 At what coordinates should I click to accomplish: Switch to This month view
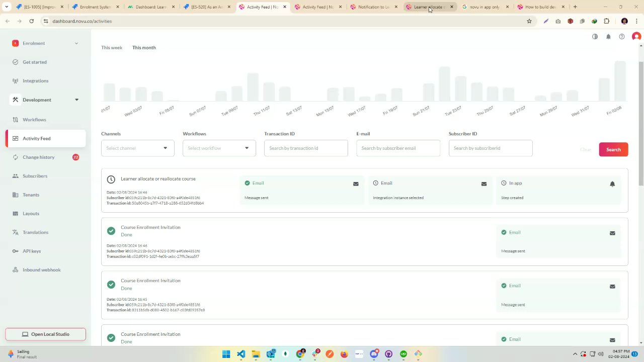click(144, 47)
